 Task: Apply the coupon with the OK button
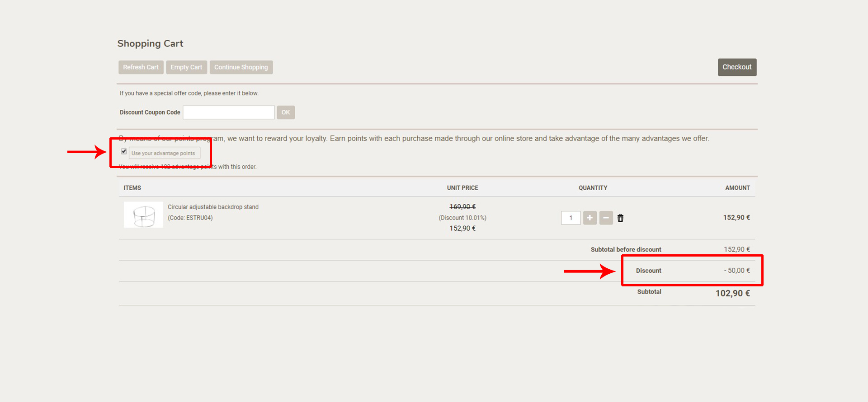[286, 112]
